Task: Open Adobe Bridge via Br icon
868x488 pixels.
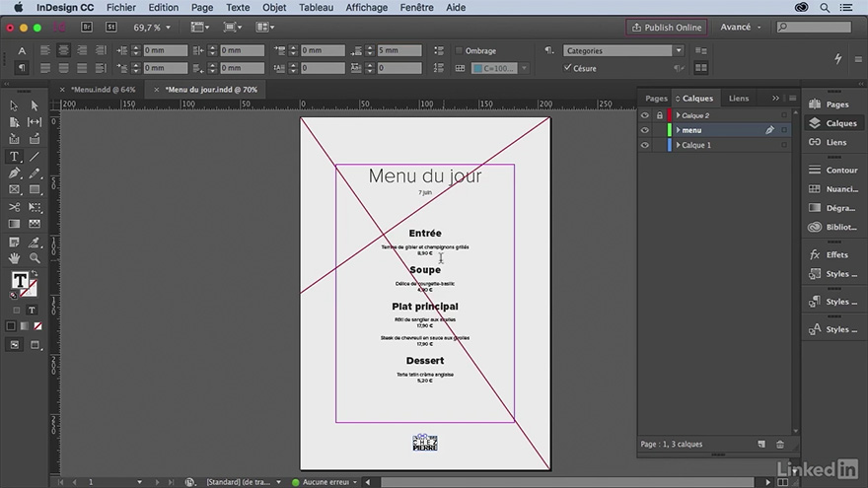Action: coord(87,28)
